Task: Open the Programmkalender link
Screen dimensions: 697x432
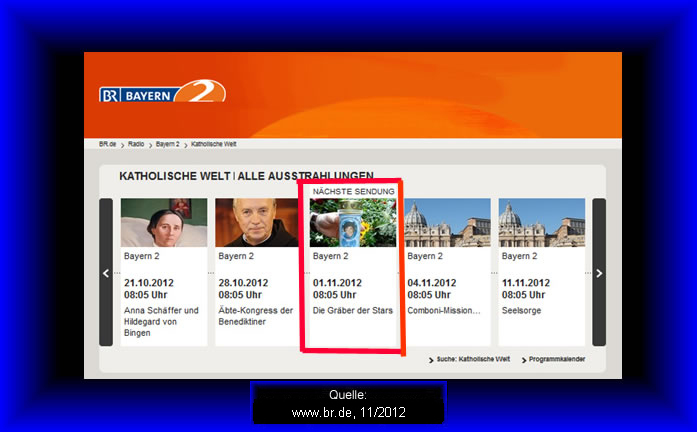Action: coord(558,359)
